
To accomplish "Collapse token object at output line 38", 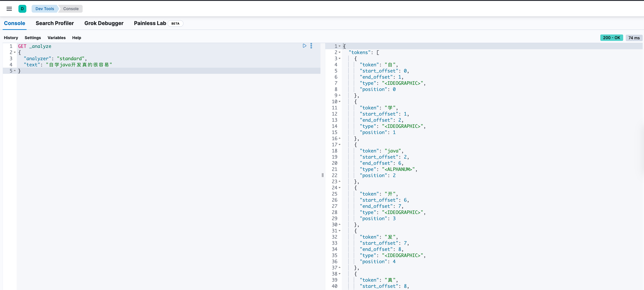I will click(340, 274).
